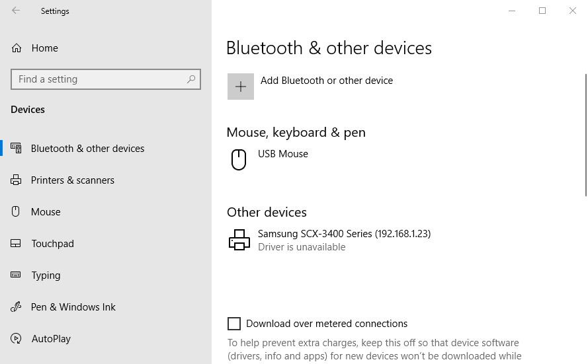Open Pen & Windows Ink icon
Screen dimensions: 588x364
pyautogui.click(x=16, y=307)
